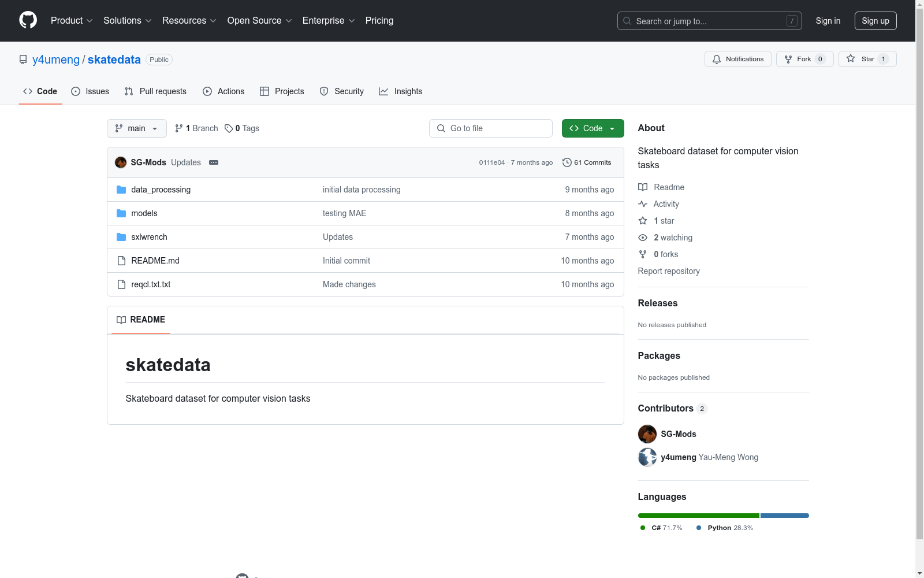This screenshot has height=578, width=924.
Task: Switch to the Insights tab
Action: click(x=401, y=91)
